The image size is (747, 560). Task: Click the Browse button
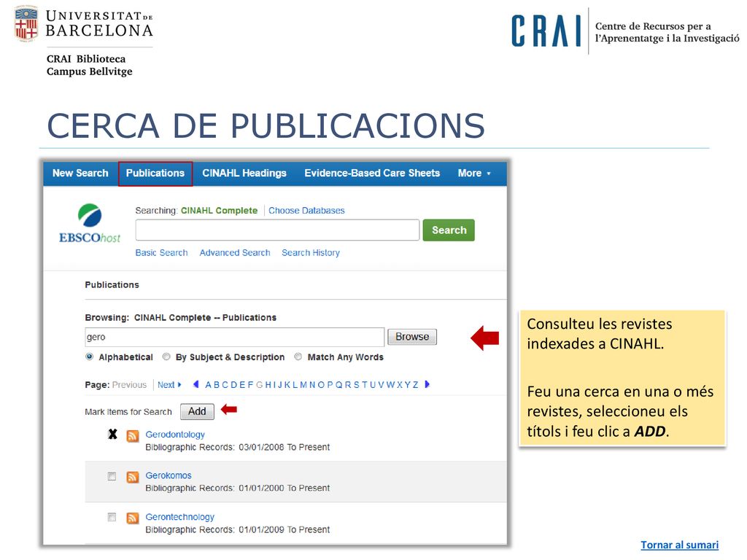tap(412, 337)
